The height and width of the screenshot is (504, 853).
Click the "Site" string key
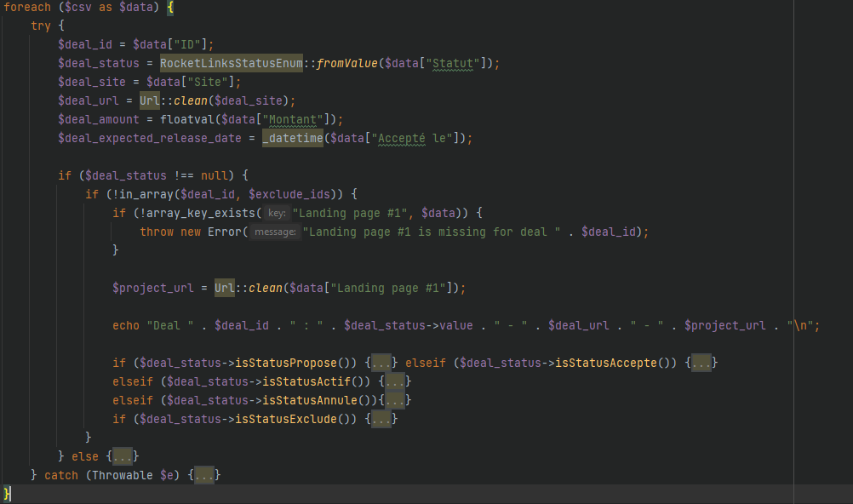[x=207, y=82]
